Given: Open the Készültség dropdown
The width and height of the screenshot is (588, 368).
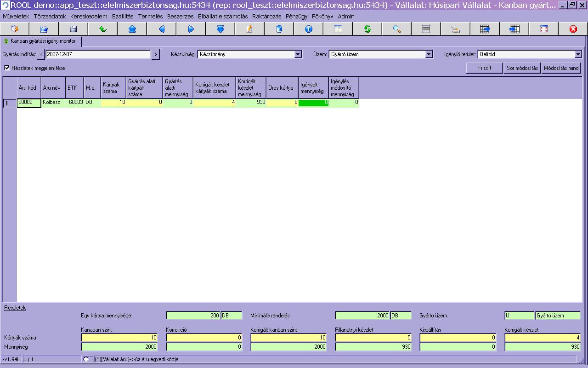Looking at the screenshot, I should point(298,54).
